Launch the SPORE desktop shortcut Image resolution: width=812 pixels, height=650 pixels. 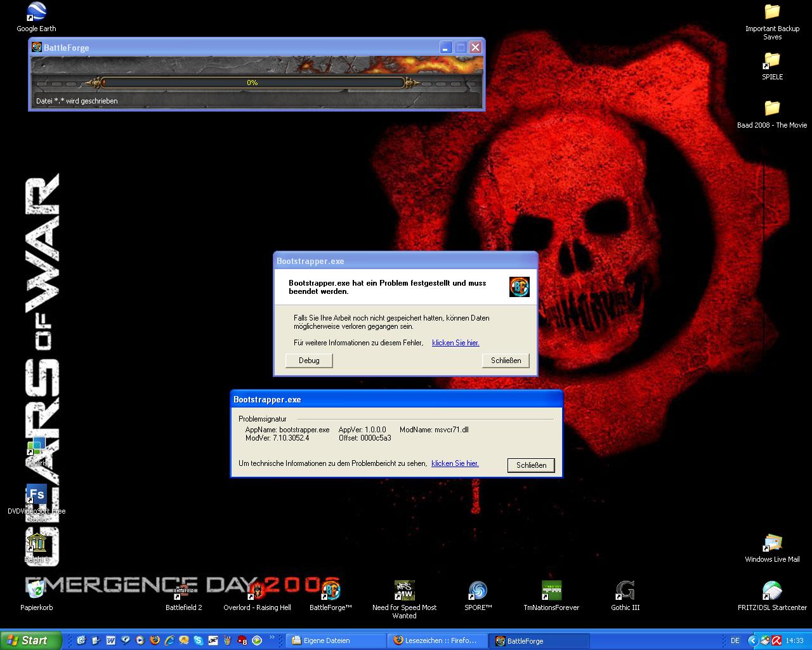(478, 596)
